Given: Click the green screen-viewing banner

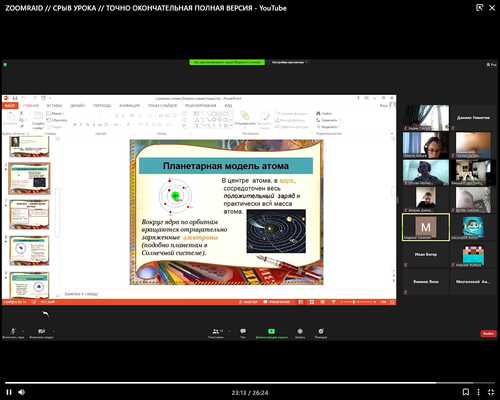Looking at the screenshot, I should point(227,62).
